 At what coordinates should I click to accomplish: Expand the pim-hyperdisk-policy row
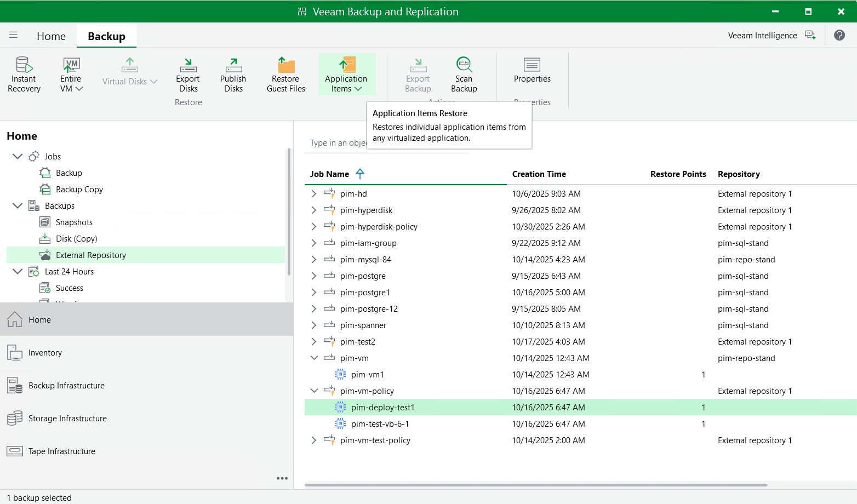point(313,227)
